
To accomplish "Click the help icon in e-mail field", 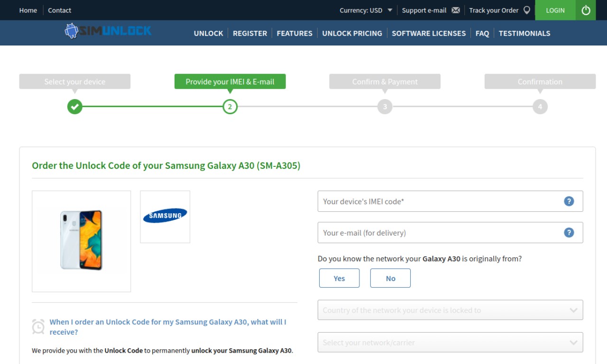I will [569, 233].
